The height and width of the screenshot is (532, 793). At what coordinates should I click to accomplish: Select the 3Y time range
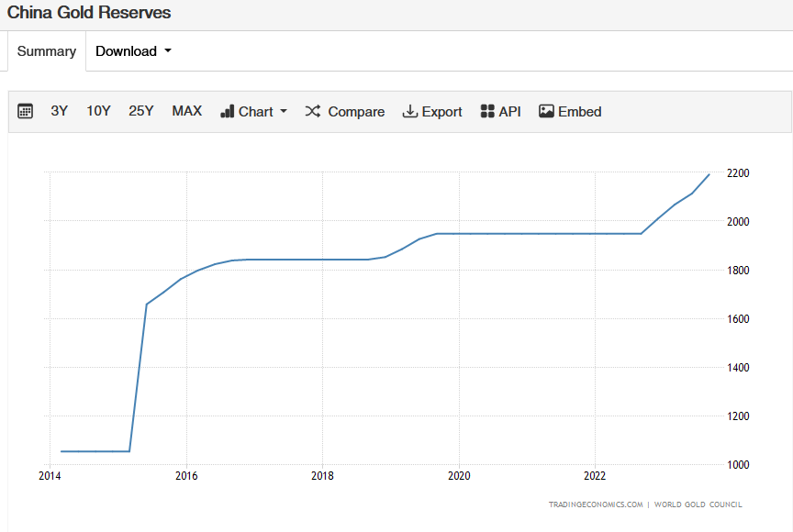click(60, 111)
